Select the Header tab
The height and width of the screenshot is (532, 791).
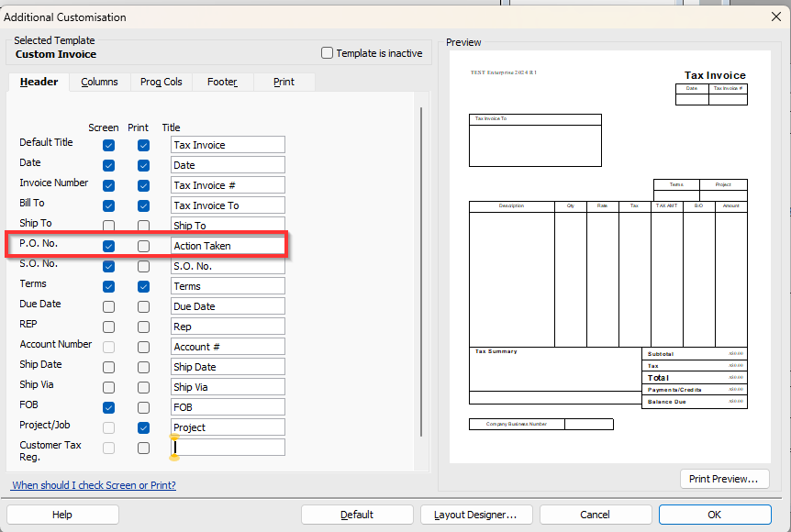[39, 82]
